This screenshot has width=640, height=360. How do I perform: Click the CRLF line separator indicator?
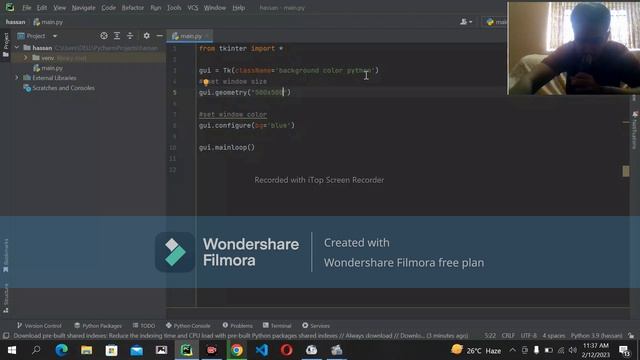tap(508, 336)
